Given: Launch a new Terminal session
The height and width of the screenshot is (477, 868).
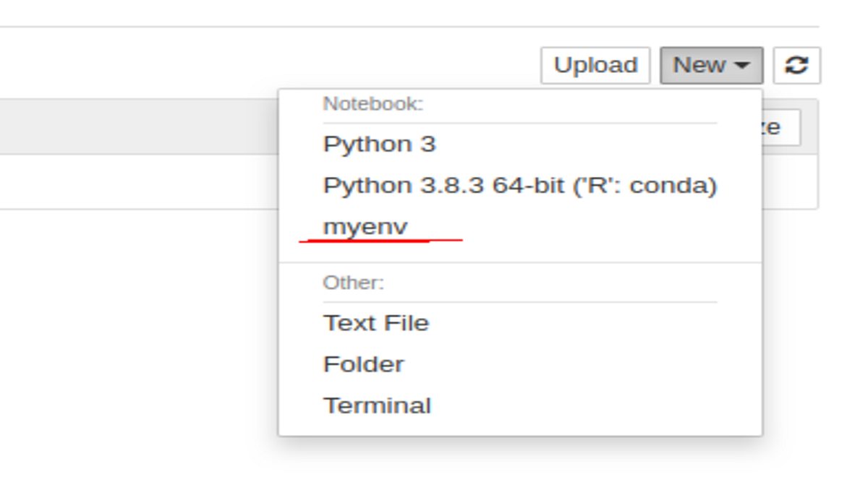Looking at the screenshot, I should (377, 405).
